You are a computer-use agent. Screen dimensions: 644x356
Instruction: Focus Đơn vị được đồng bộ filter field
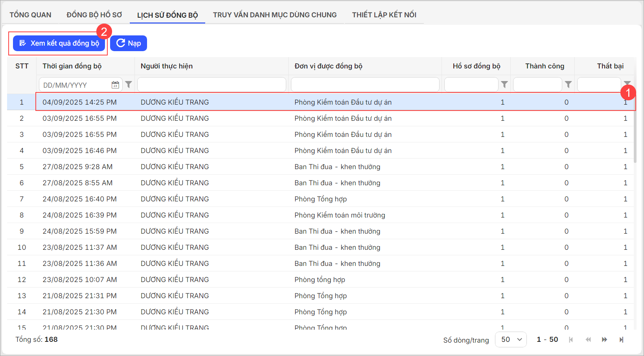(x=365, y=85)
